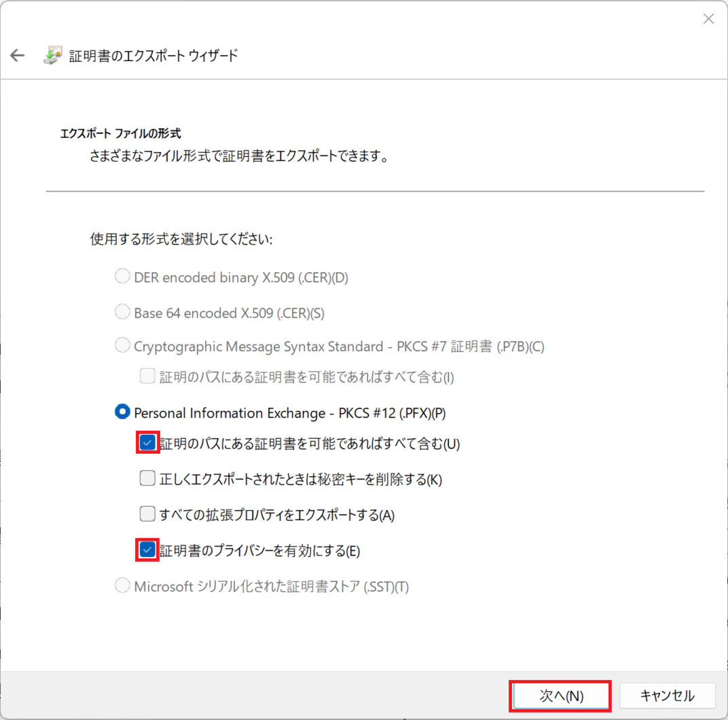This screenshot has width=728, height=720.
Task: Check the disabled PKCS #7 証明のパス(I) checkbox
Action: pyautogui.click(x=147, y=376)
